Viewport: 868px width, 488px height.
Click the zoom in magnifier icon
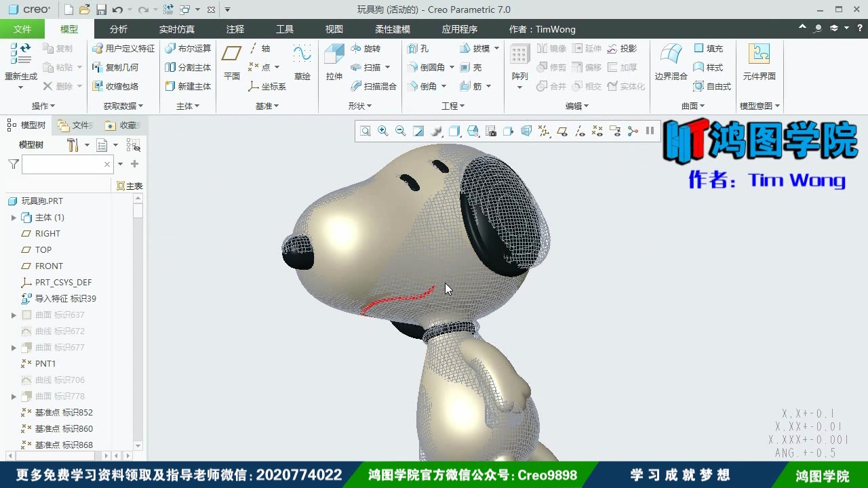tap(383, 131)
